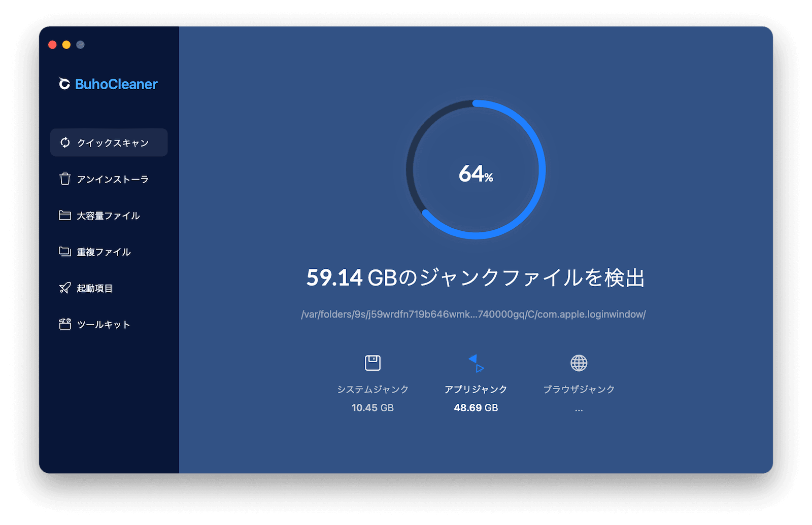Image resolution: width=812 pixels, height=525 pixels.
Task: Click the com.apple.loginwindow path text
Action: pos(476,313)
